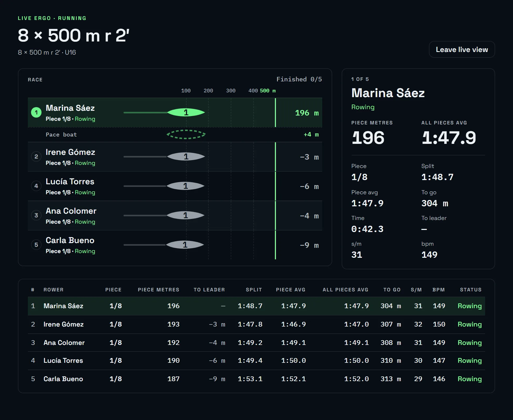This screenshot has width=513, height=420.
Task: Click Ana Colomer's position badge 3
Action: click(36, 216)
